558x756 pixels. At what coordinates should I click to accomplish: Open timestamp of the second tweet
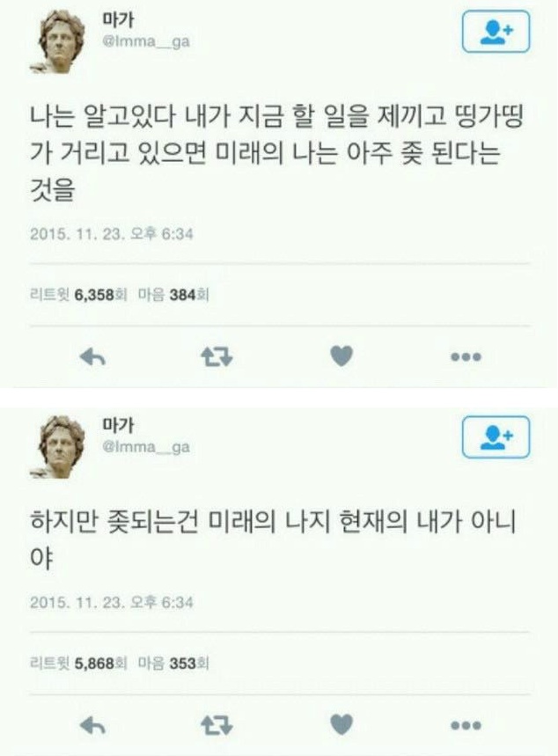pos(112,603)
